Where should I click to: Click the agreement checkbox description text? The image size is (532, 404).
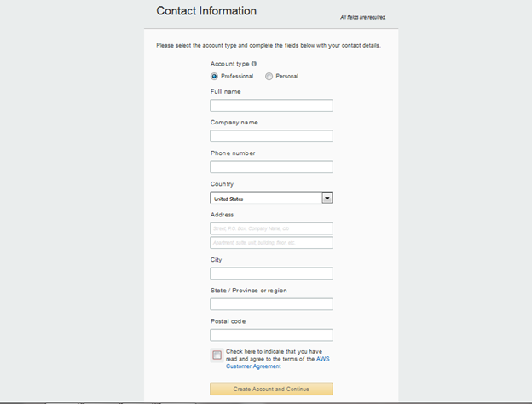pyautogui.click(x=278, y=359)
